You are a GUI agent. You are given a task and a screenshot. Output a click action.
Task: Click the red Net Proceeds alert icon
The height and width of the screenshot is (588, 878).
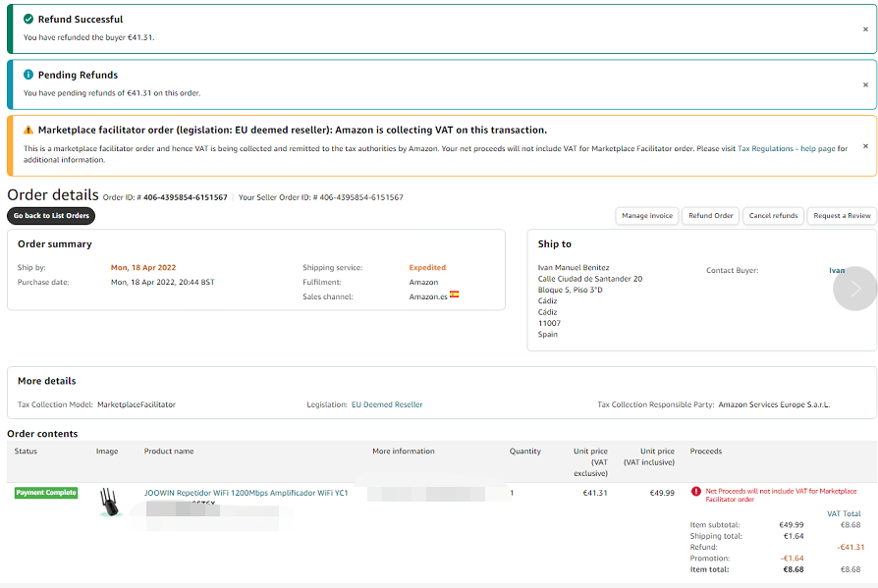click(x=695, y=492)
